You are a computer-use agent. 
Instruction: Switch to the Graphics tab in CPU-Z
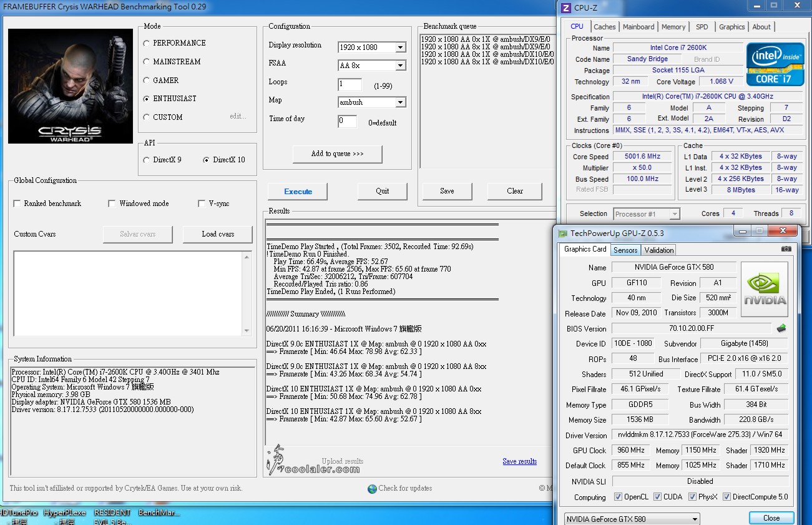(732, 27)
